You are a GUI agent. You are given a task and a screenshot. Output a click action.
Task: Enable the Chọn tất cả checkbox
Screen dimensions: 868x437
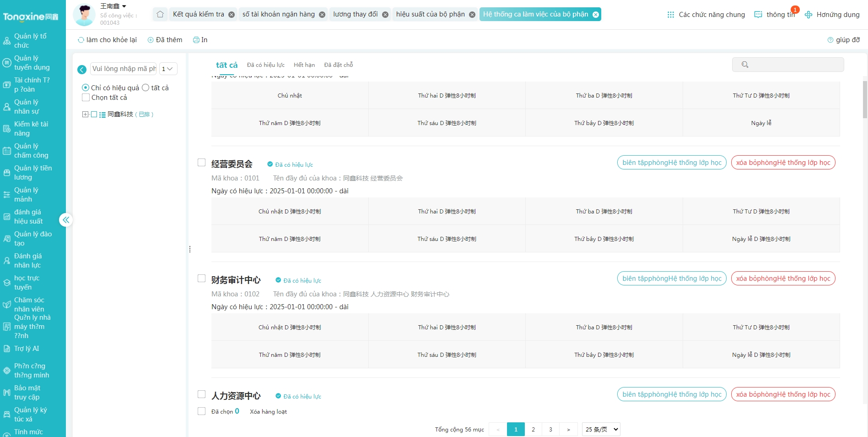(x=86, y=97)
